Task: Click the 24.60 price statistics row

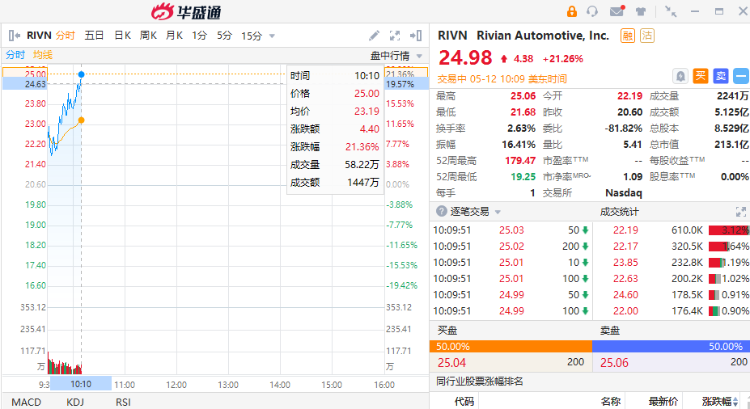Action: coord(672,295)
